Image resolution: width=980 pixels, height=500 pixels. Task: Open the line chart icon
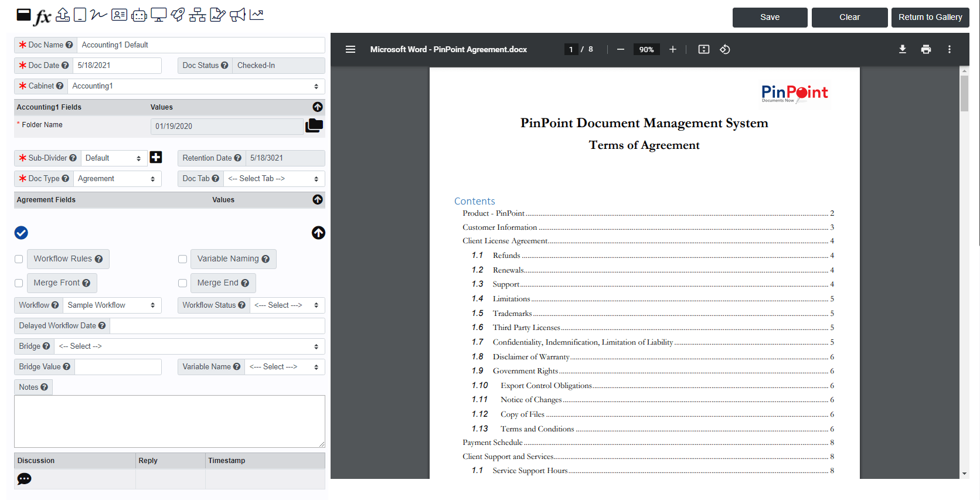[x=257, y=15]
